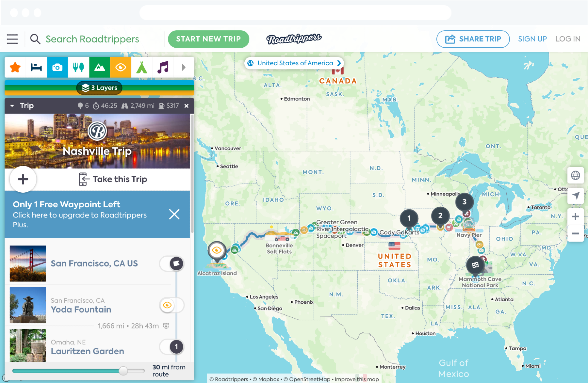Viewport: 588px width, 383px height.
Task: Zoom out on the map
Action: [576, 233]
